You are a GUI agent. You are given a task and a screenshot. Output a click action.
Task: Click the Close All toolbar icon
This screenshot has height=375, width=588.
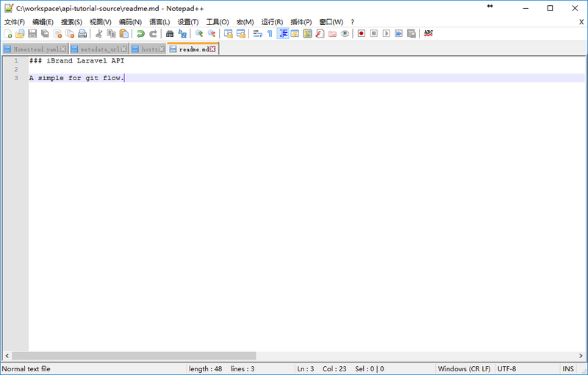[x=70, y=34]
